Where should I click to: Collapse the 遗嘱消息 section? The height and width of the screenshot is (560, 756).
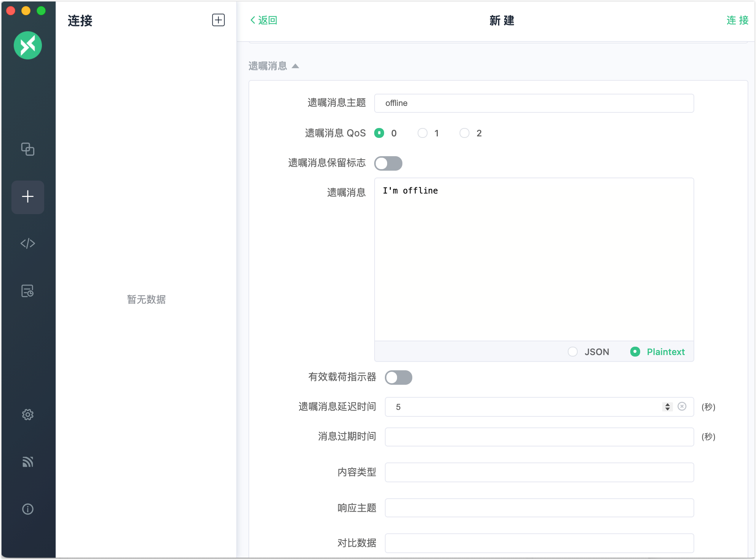pos(296,66)
